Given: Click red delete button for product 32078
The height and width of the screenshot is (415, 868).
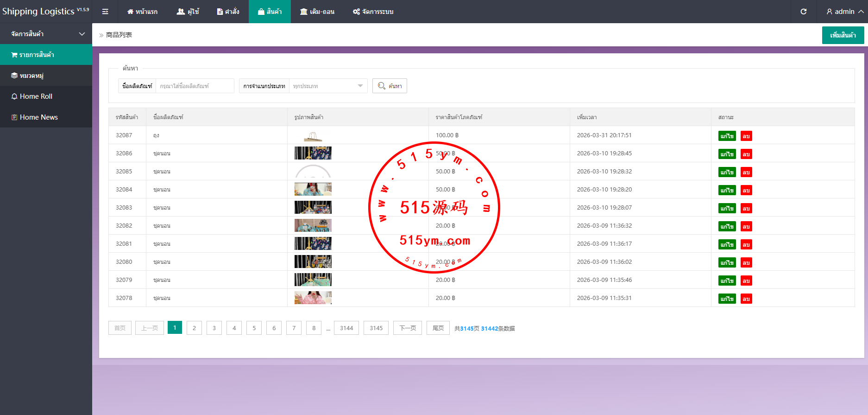Looking at the screenshot, I should point(746,299).
